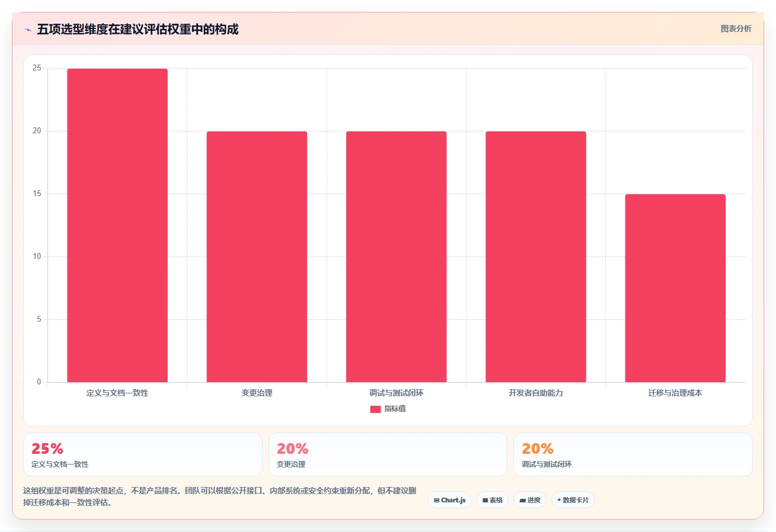Image resolution: width=776 pixels, height=532 pixels.
Task: Click the 20% value above 调试与测试闭环 card label
Action: point(538,448)
